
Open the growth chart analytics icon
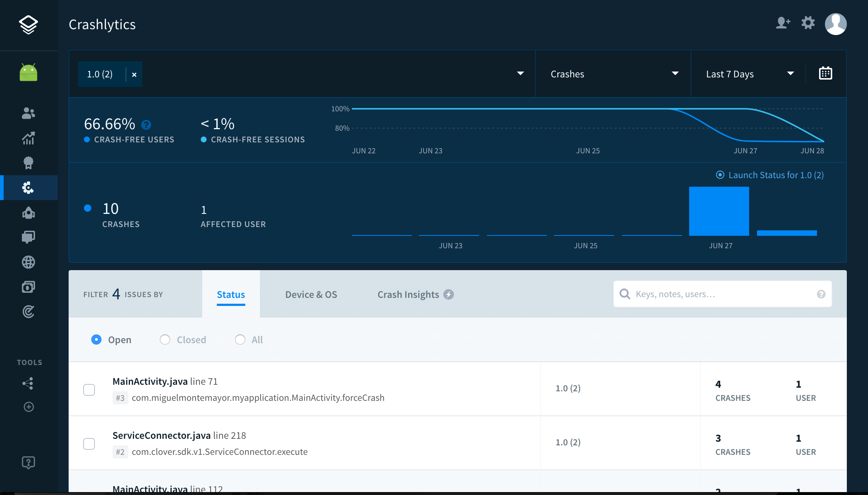pyautogui.click(x=28, y=138)
